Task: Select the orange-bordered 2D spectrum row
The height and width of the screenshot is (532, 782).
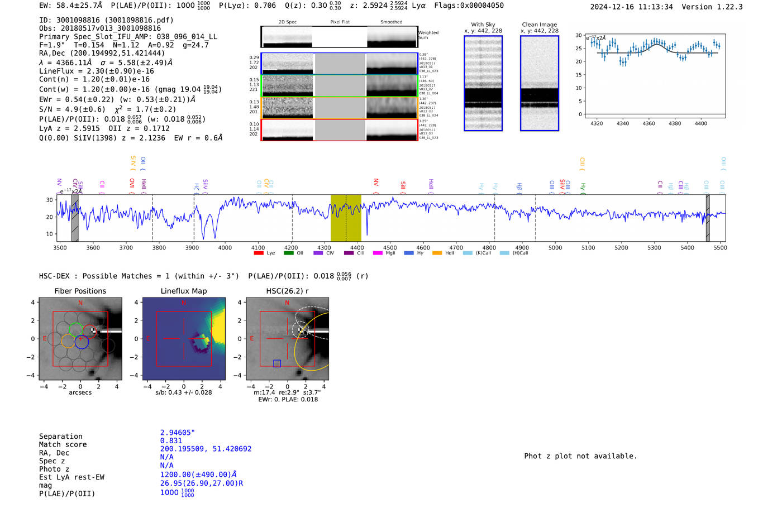Action: (340, 108)
